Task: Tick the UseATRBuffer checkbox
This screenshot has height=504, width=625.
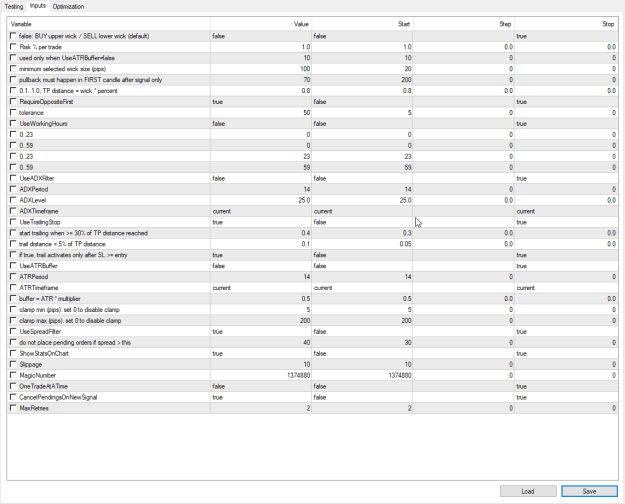Action: 14,266
